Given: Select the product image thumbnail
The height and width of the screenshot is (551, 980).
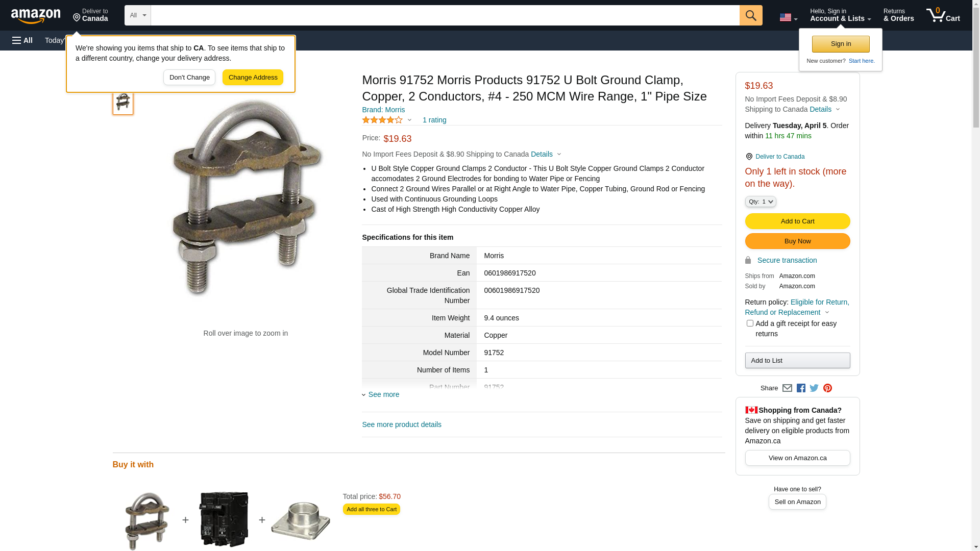Looking at the screenshot, I should pyautogui.click(x=123, y=102).
